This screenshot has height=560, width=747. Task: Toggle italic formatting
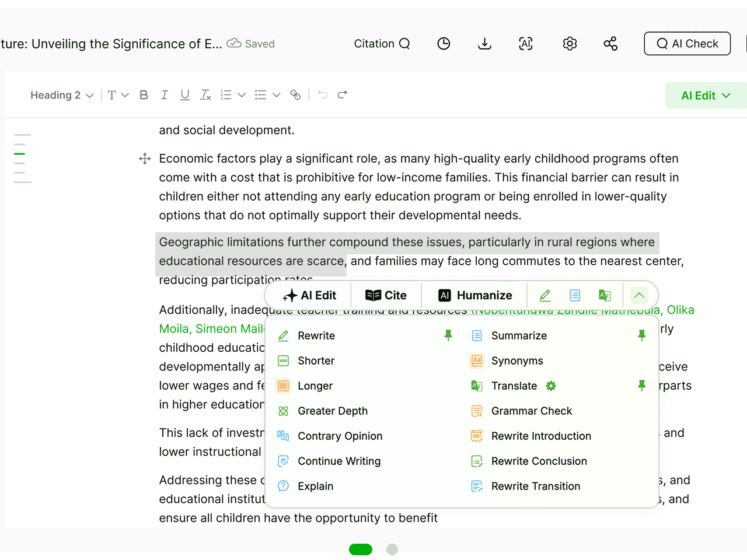[x=165, y=95]
